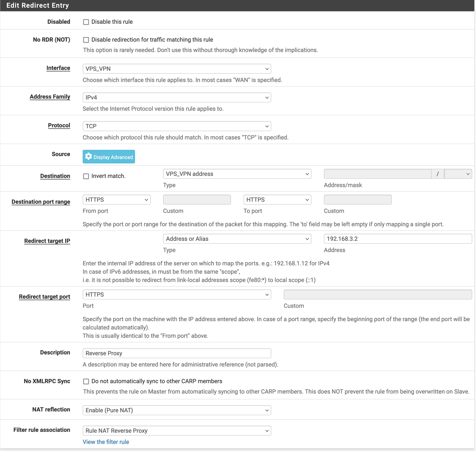Screen dimensions: 476x451
Task: Open NAT reflection Enable (Pure NAT) dropdown
Action: pyautogui.click(x=177, y=410)
